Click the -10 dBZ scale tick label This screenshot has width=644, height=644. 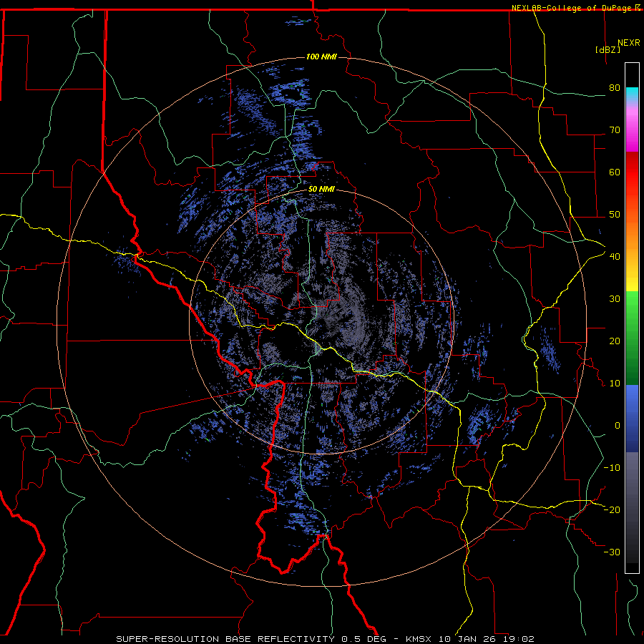(x=612, y=468)
